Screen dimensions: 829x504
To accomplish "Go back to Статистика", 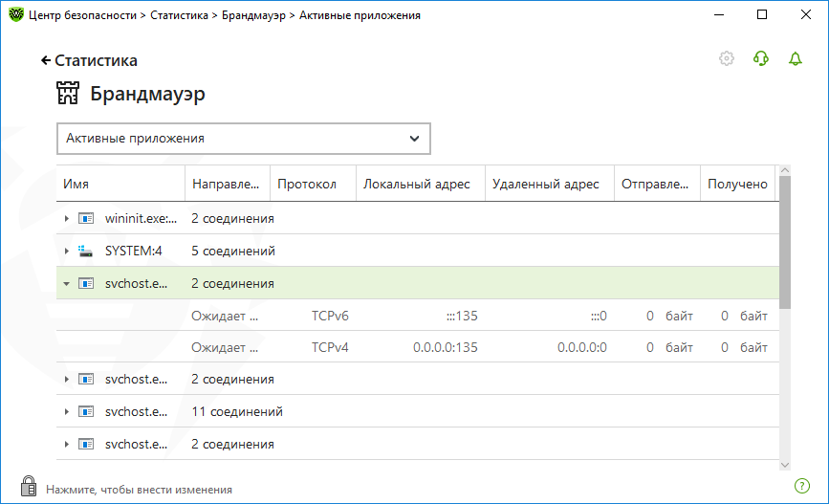I will (x=89, y=60).
